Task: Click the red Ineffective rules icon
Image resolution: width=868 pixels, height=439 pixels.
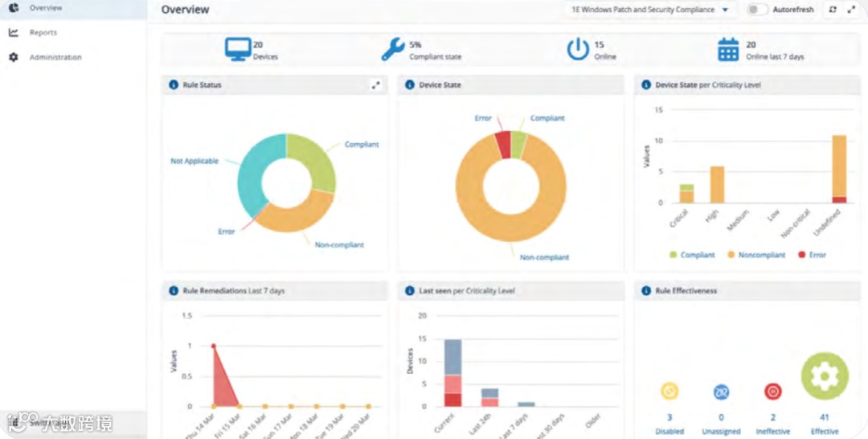Action: coord(773,392)
